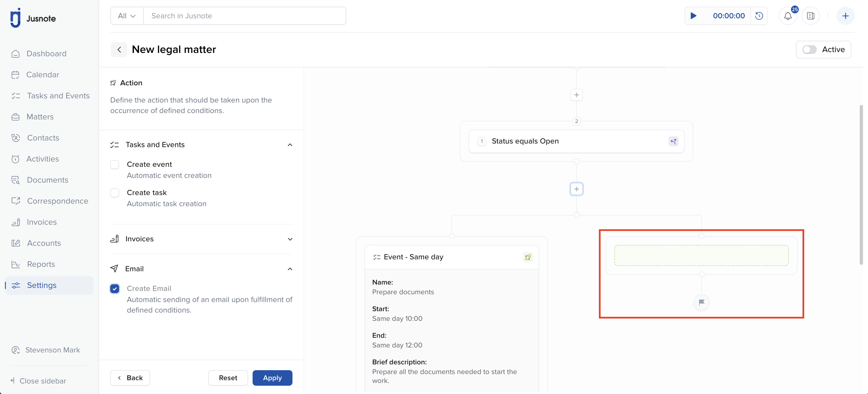
Task: Uncheck the Create Email checkbox
Action: (x=115, y=289)
